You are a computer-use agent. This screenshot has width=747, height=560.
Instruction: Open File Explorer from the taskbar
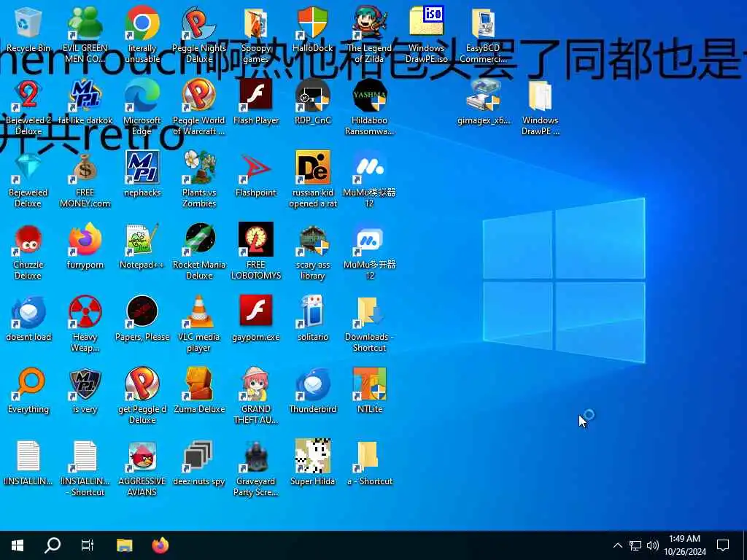click(x=124, y=545)
